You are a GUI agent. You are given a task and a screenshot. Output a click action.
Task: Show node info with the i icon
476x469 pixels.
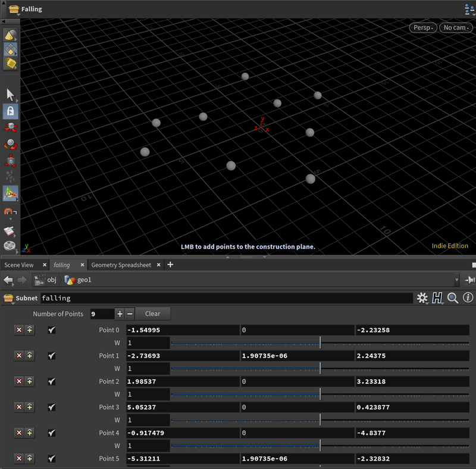point(468,298)
